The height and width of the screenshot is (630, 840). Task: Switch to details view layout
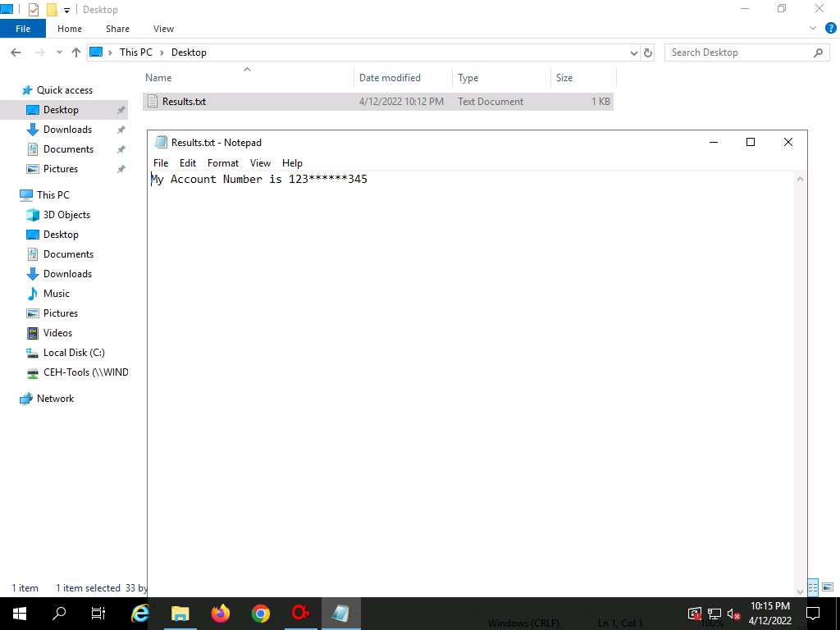pos(813,587)
